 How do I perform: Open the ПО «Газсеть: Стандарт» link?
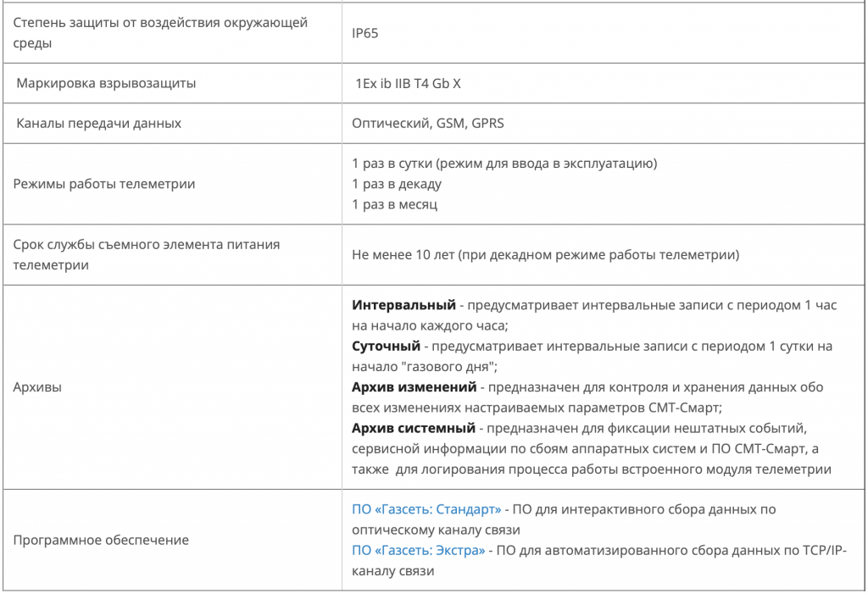426,509
